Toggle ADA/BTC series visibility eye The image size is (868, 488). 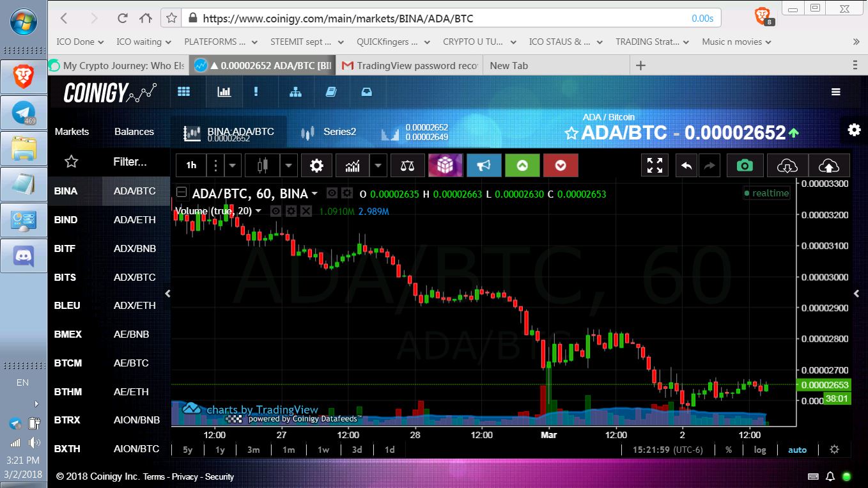click(331, 193)
